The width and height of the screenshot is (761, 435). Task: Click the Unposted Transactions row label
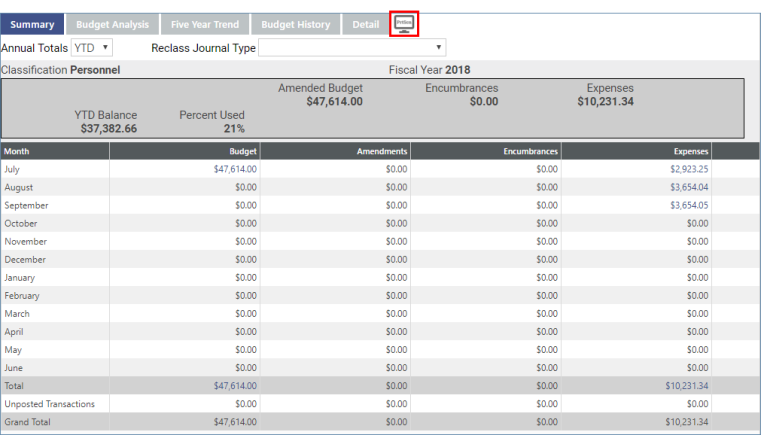pyautogui.click(x=50, y=404)
